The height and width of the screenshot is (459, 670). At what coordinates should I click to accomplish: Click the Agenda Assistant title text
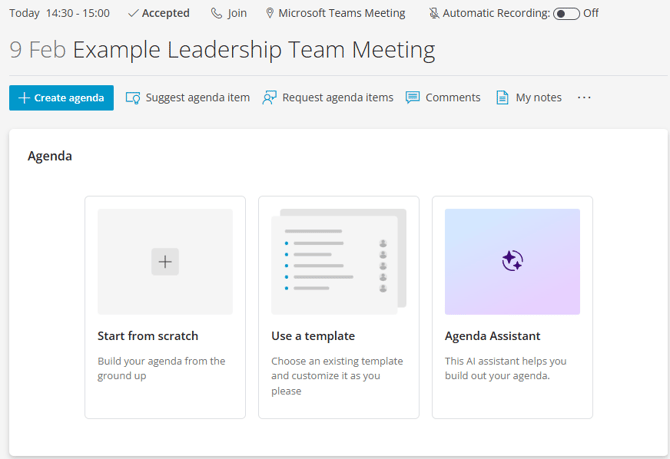[492, 336]
